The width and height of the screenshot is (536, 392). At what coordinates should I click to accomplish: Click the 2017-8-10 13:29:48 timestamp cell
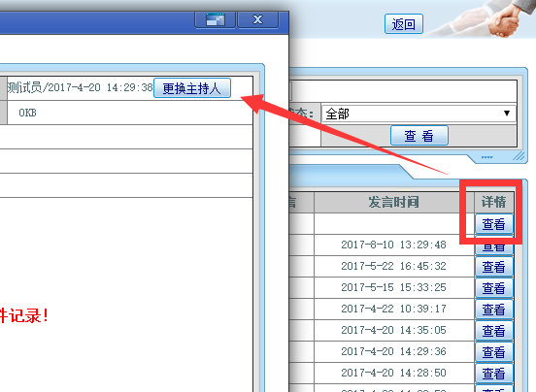click(x=394, y=245)
